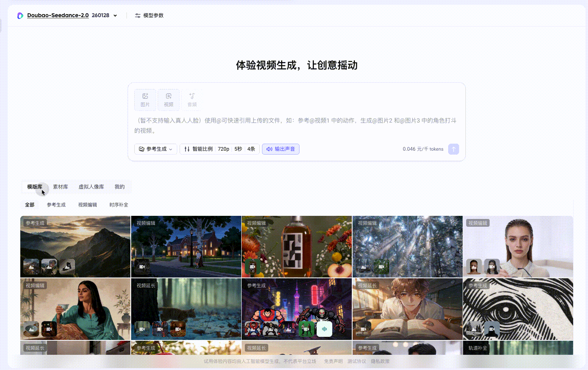588x370 pixels.
Task: Click the 260128 version label
Action: (101, 16)
